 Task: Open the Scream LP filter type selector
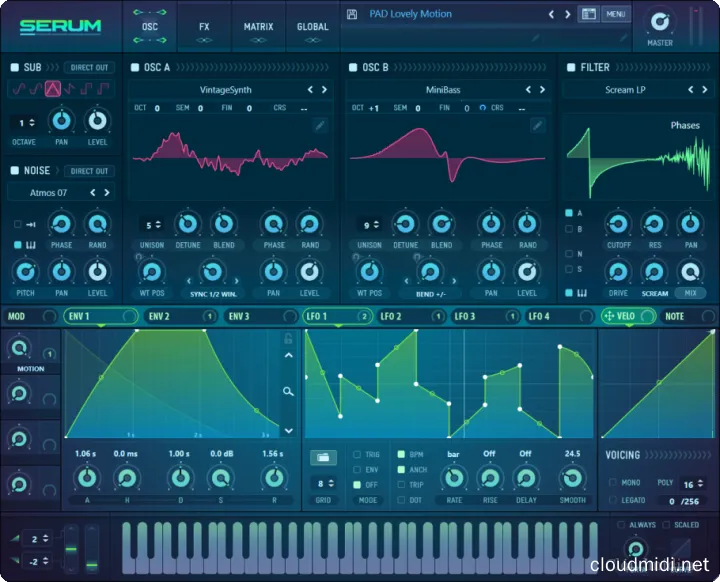click(619, 89)
